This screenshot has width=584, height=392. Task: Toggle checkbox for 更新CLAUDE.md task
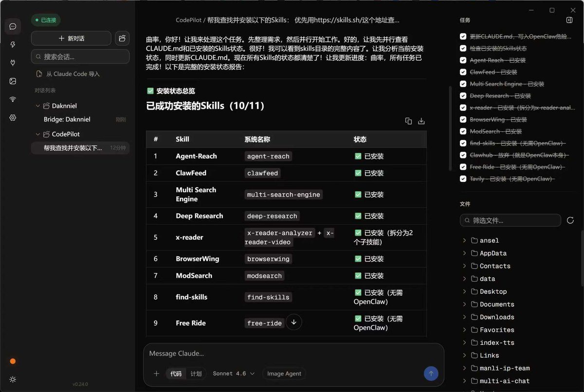[x=463, y=36]
